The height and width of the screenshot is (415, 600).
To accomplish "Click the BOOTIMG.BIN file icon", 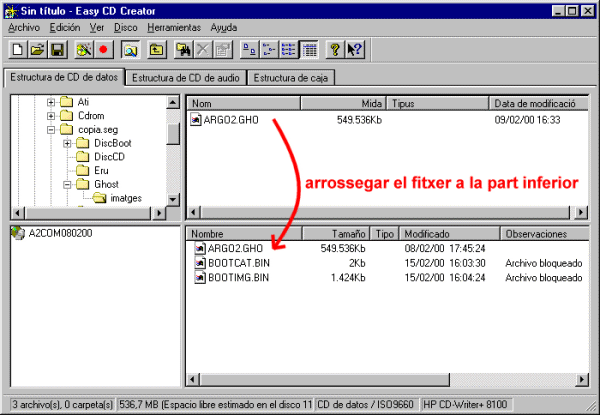I will (199, 277).
